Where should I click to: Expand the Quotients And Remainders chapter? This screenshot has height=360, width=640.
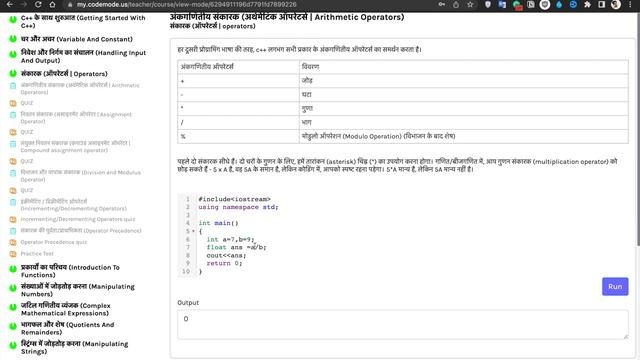[67, 329]
